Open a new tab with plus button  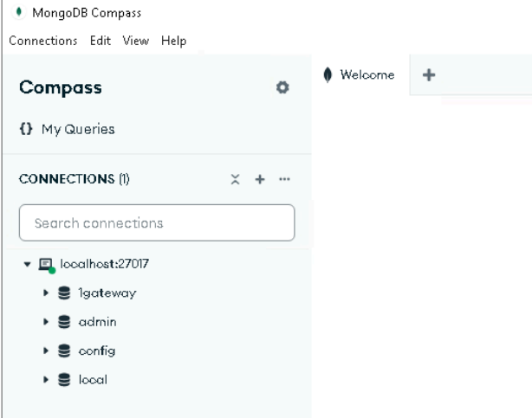click(x=426, y=75)
